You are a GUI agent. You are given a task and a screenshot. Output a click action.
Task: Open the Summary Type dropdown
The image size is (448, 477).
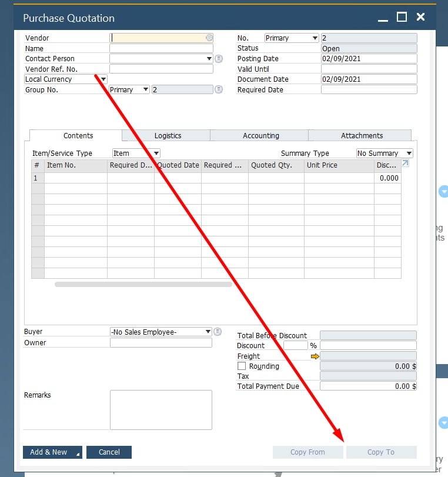(x=409, y=153)
